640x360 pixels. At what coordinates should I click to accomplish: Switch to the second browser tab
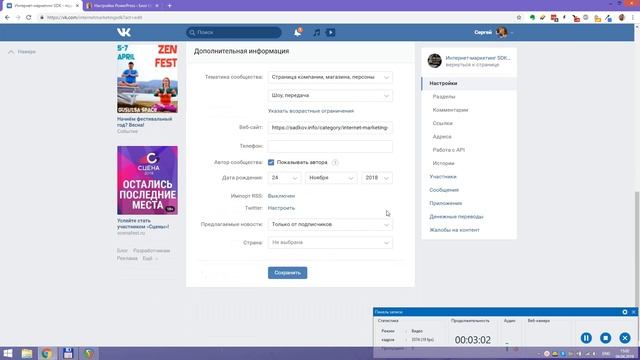click(122, 6)
